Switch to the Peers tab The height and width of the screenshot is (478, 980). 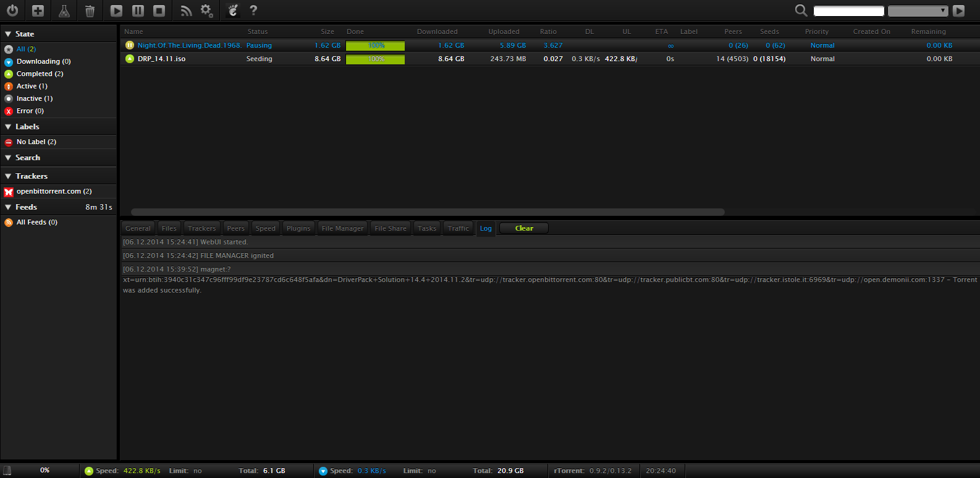(x=235, y=228)
